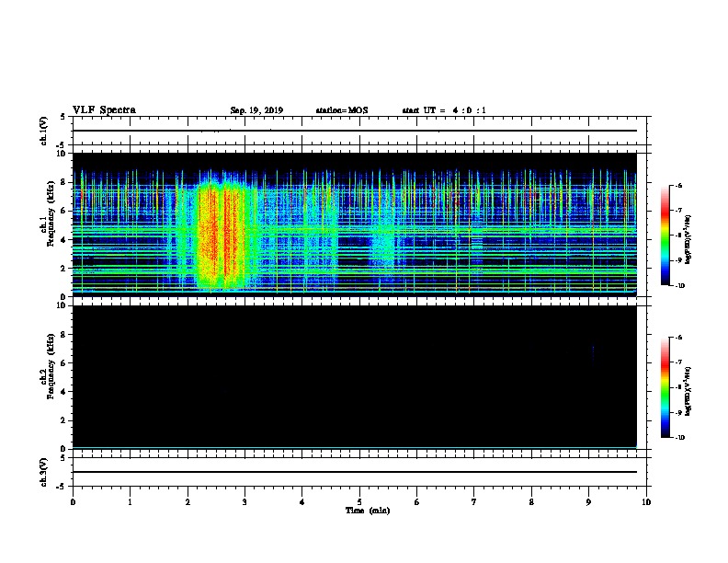Screen dimensions: 728x563
Task: Click time axis tick label "7"
Action: pos(474,502)
